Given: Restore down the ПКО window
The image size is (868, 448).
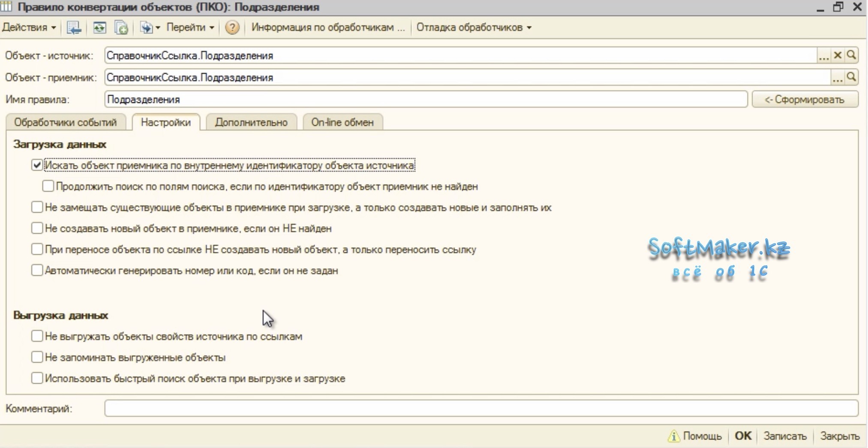Looking at the screenshot, I should click(838, 7).
